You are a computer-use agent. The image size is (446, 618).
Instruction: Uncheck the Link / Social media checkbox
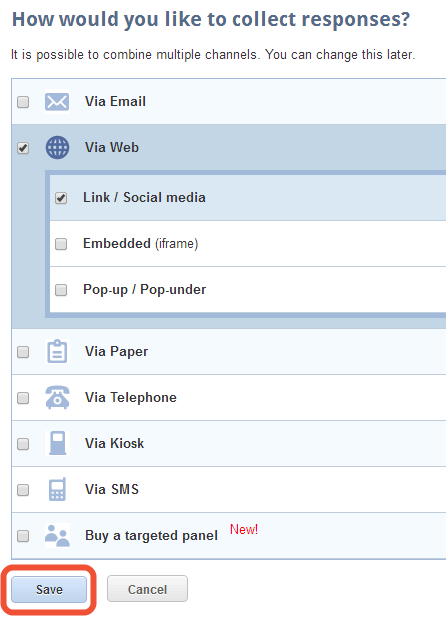(61, 198)
